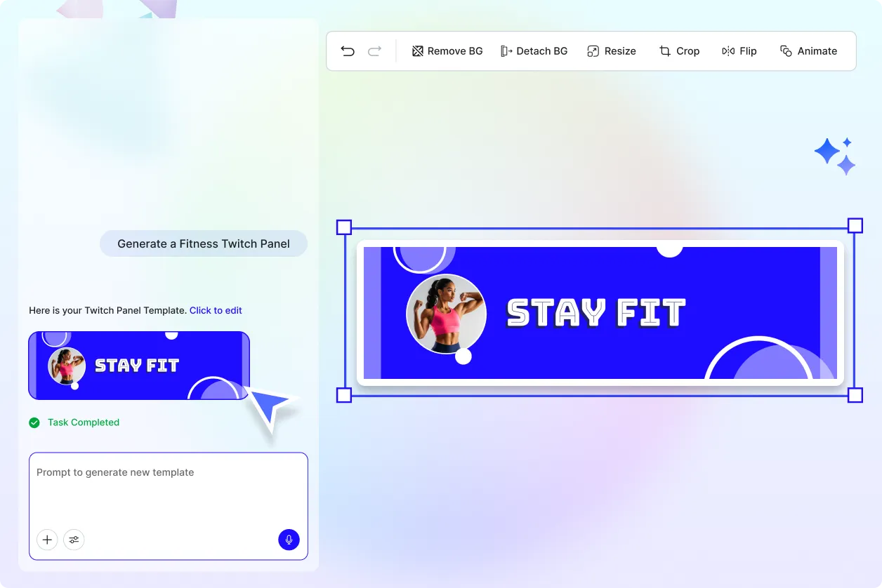Image resolution: width=882 pixels, height=588 pixels.
Task: Click the 'Generate a Fitness Twitch Panel' message
Action: (x=204, y=243)
